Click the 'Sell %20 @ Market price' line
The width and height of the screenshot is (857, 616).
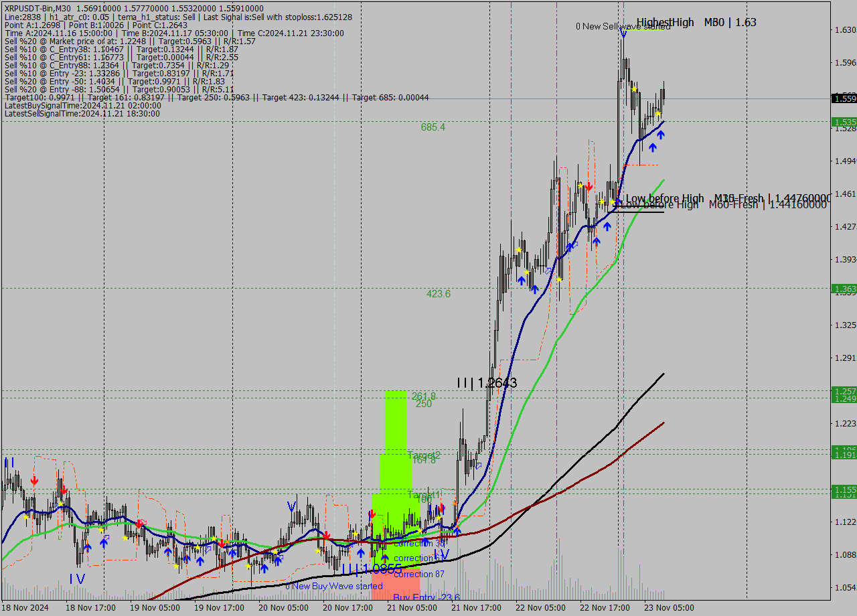pos(130,41)
